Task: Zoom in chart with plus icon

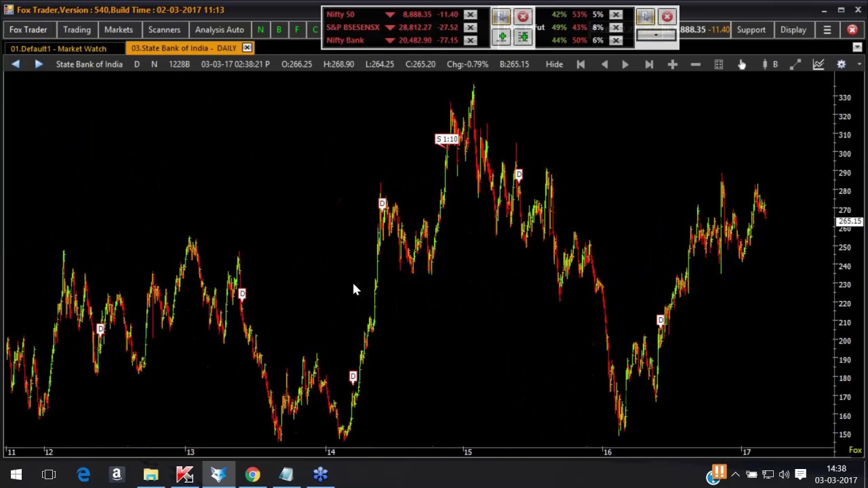Action: point(672,64)
